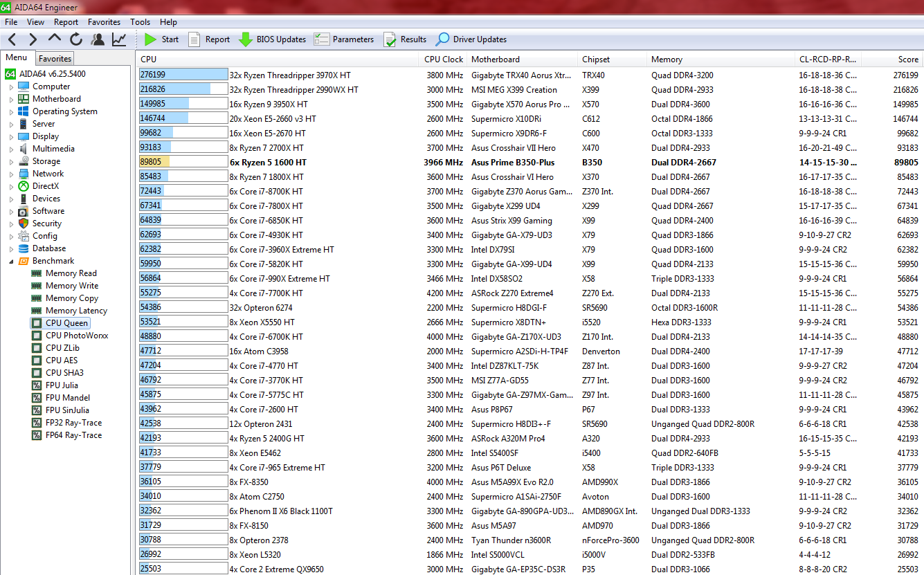
Task: Sort by the Memory column header
Action: tap(720, 60)
